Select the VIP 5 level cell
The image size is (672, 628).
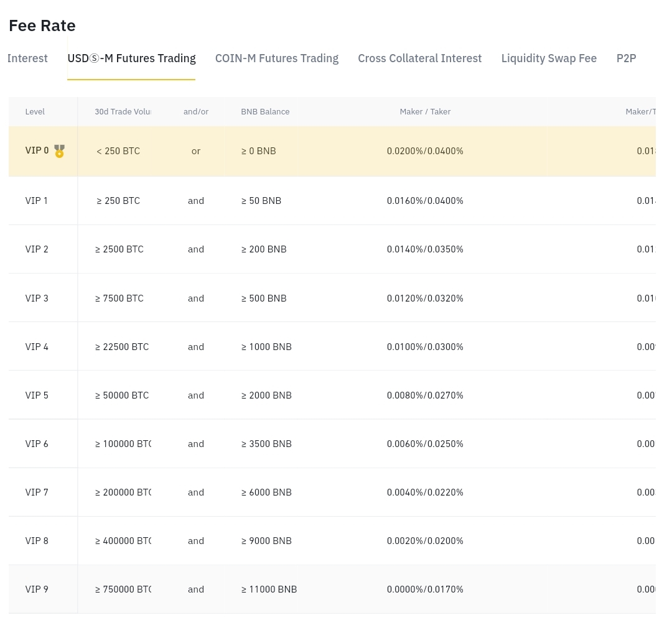(x=37, y=395)
